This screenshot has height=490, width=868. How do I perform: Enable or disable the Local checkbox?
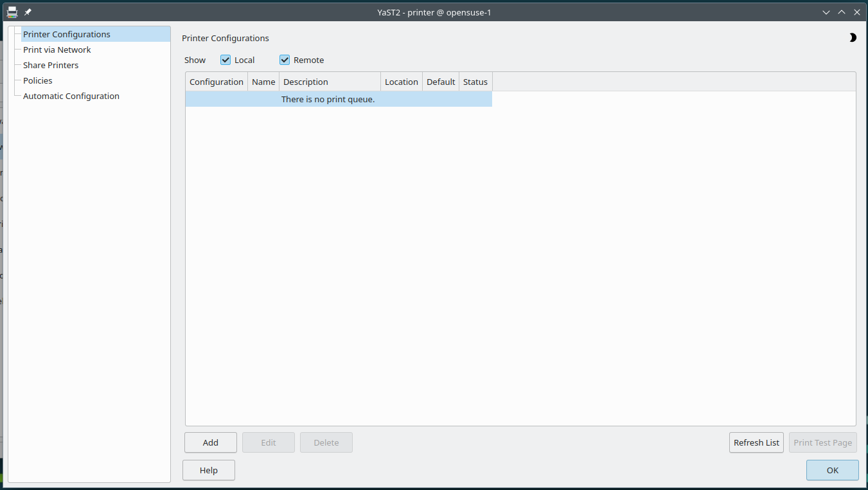pos(226,60)
